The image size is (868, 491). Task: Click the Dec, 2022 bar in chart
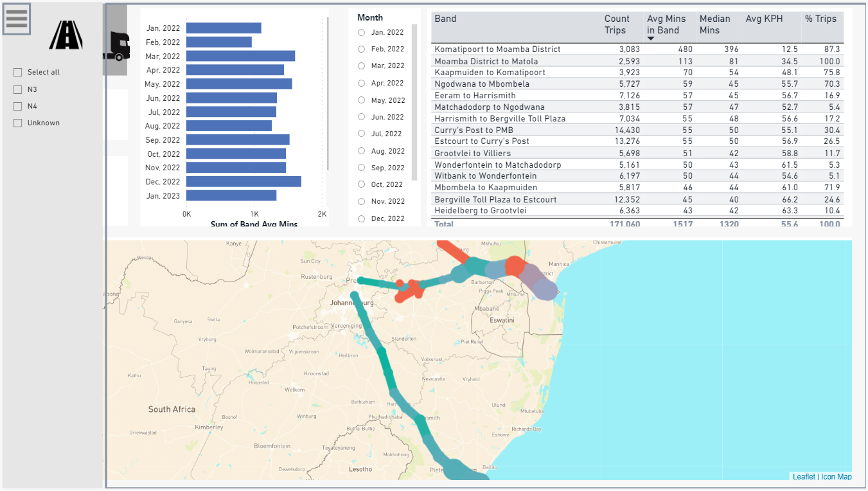point(244,182)
